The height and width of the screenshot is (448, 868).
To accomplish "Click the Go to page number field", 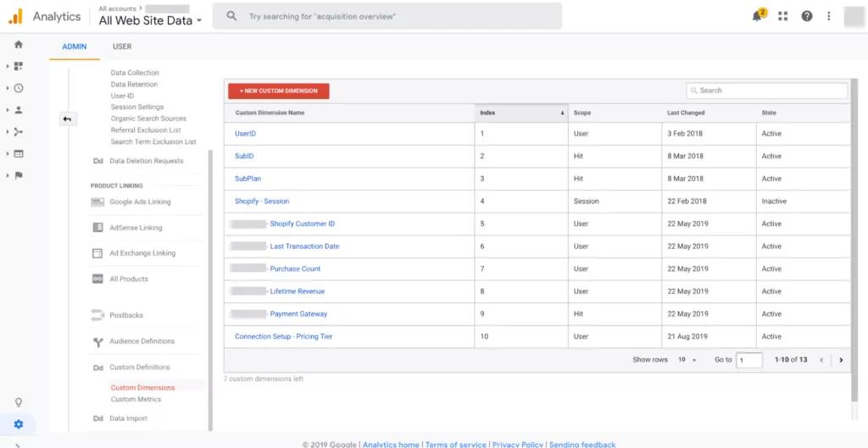I will coord(749,360).
